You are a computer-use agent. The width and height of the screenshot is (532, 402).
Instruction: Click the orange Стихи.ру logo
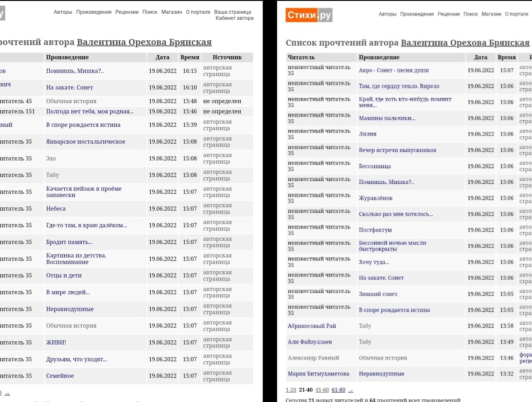[x=309, y=15]
